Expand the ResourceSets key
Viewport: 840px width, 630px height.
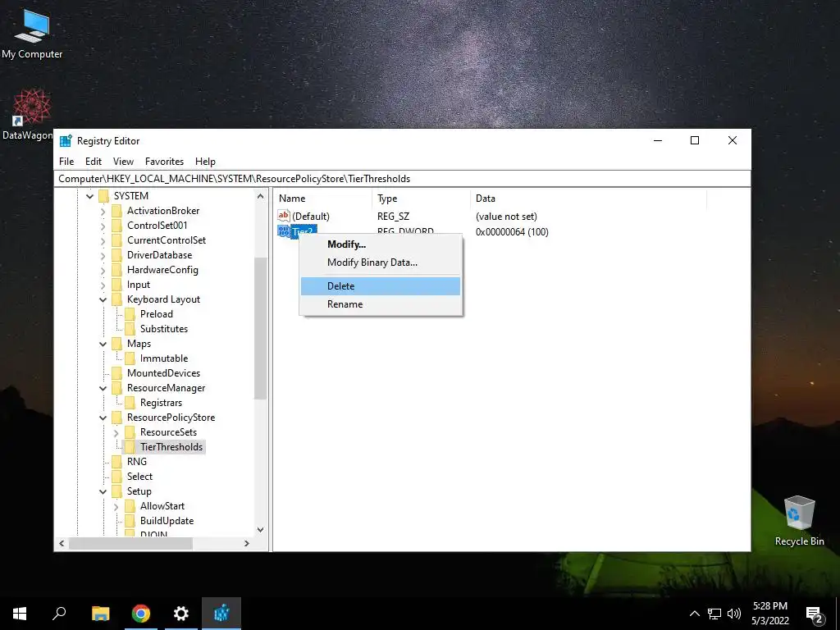pos(116,432)
